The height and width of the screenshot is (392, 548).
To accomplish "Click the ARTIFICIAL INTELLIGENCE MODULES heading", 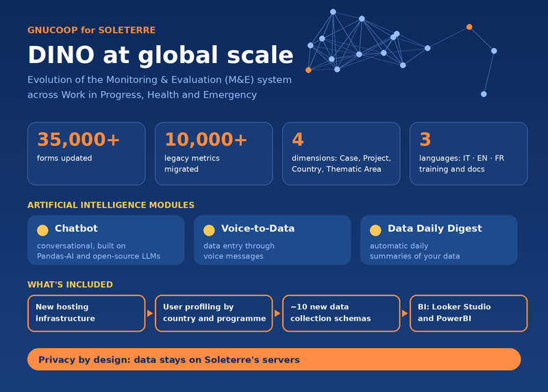I will click(111, 205).
